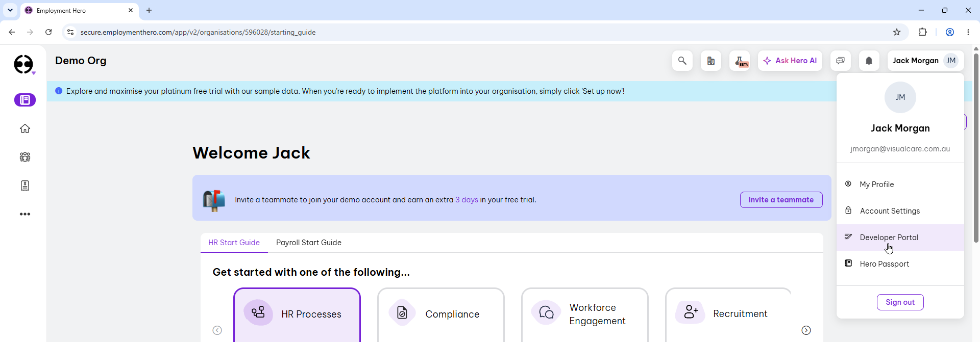
Task: View site information icon in address bar
Action: click(x=70, y=32)
